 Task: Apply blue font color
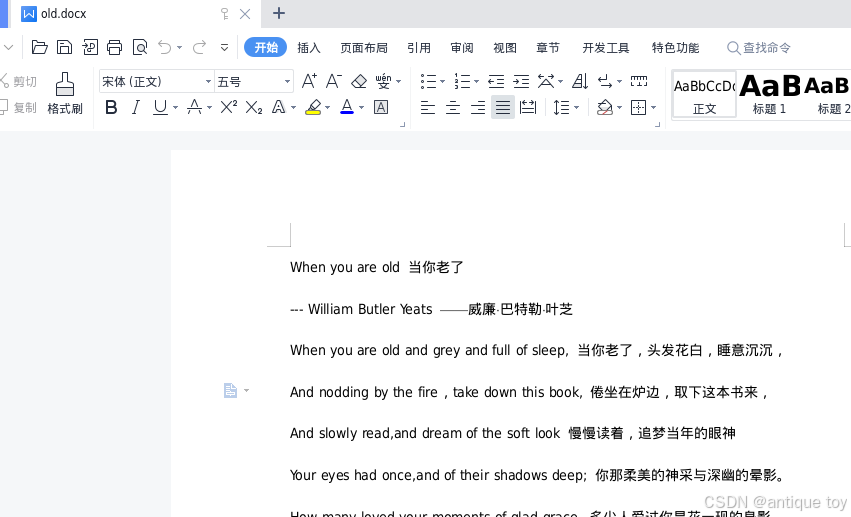point(347,107)
